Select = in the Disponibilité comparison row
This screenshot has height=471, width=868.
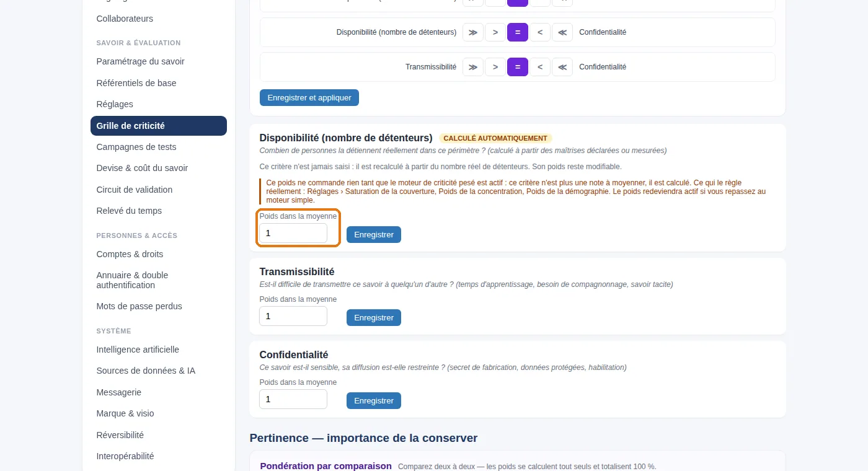point(518,32)
